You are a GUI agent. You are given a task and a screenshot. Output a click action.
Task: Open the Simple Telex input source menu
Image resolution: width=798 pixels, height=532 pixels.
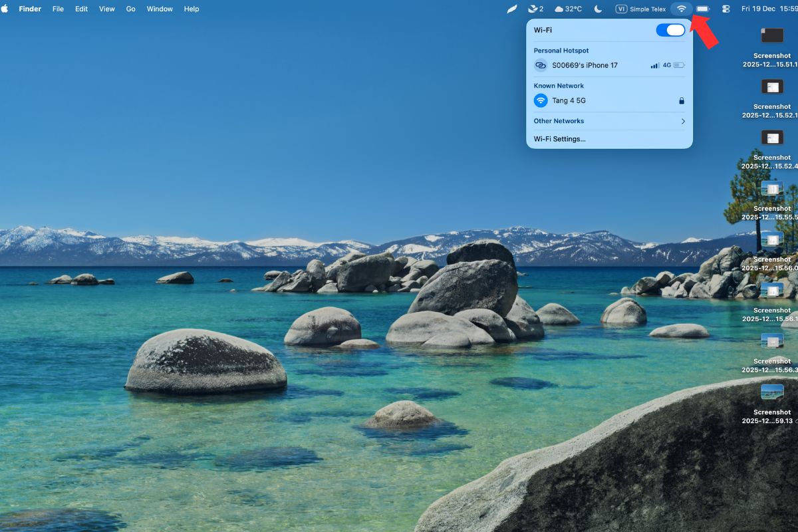[640, 9]
